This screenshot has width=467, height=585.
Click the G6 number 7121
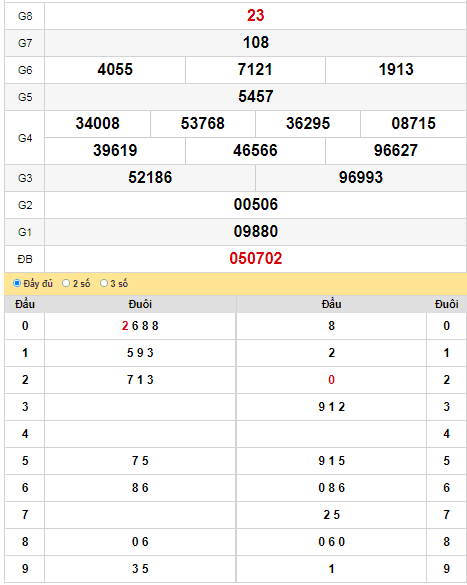point(255,69)
